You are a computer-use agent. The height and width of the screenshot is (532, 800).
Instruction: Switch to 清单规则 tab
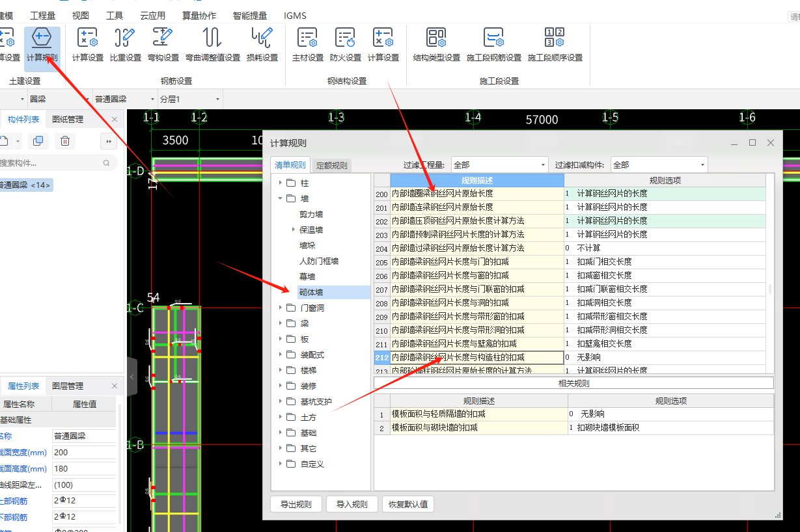(290, 165)
